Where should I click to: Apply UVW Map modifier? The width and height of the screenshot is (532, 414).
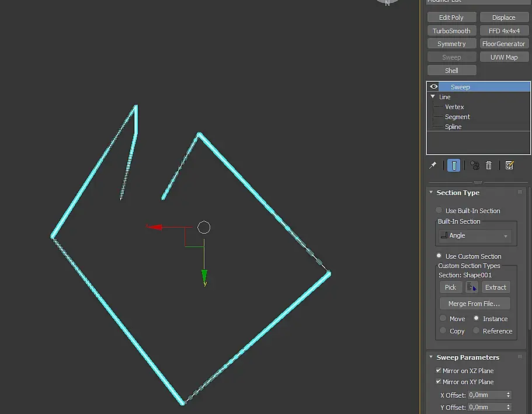point(504,57)
